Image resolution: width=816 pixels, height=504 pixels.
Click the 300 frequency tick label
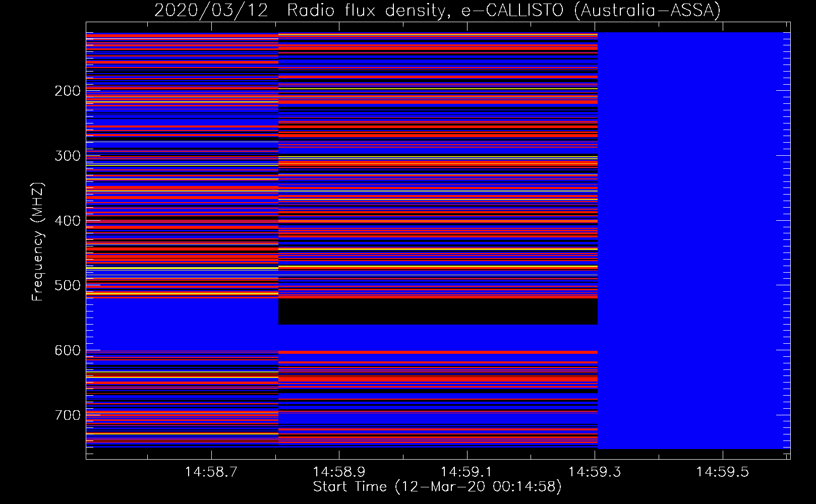coord(68,156)
